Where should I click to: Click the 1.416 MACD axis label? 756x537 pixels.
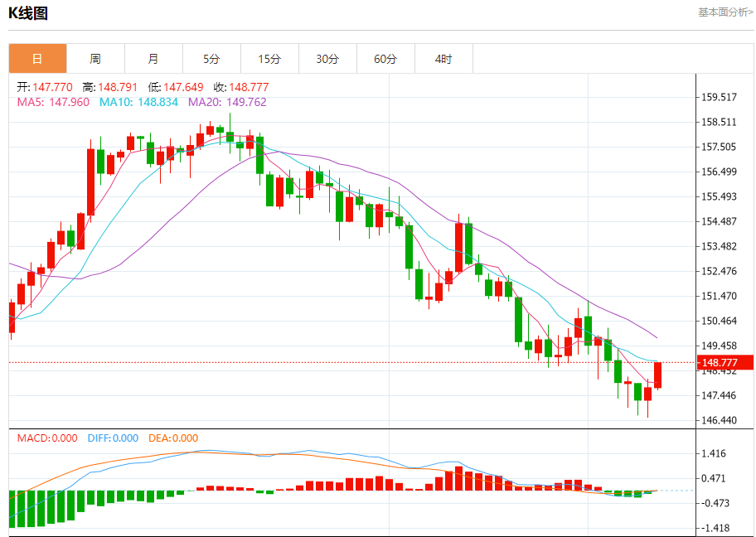pos(714,453)
